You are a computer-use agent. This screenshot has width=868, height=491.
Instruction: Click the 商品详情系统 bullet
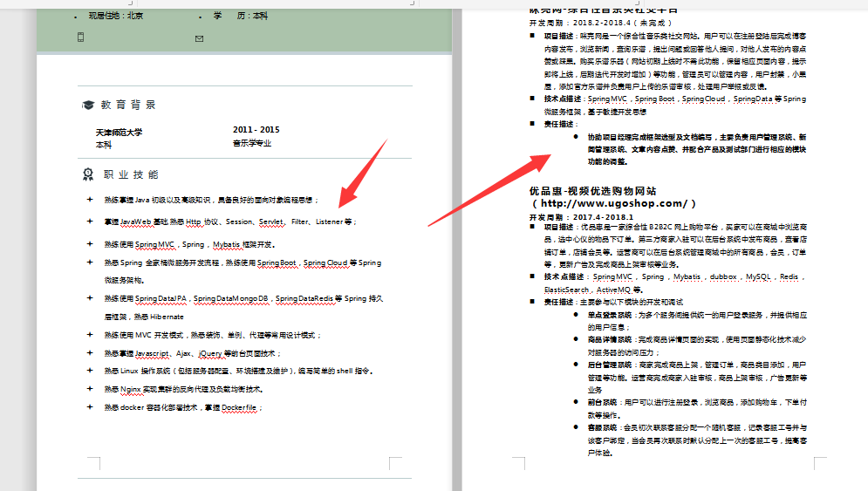(697, 346)
